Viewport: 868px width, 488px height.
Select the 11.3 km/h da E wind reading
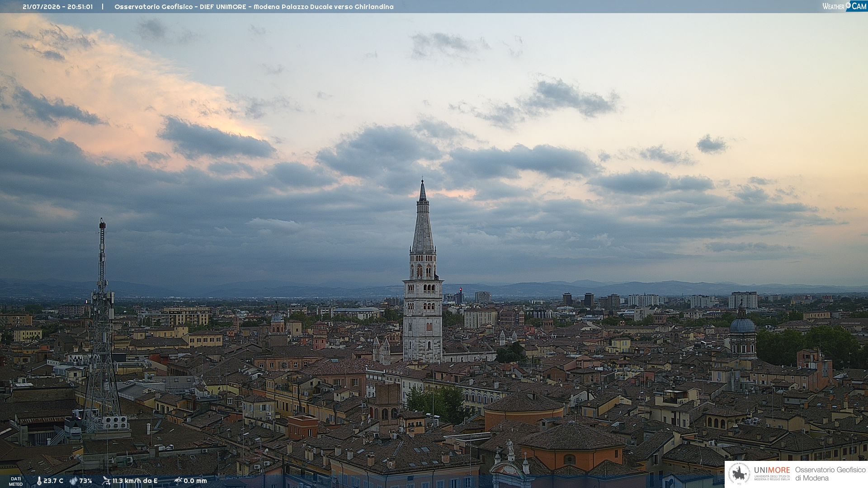pyautogui.click(x=135, y=481)
